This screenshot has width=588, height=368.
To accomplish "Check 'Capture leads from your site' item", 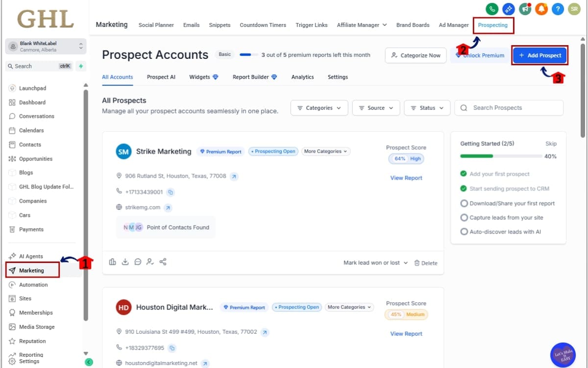I will [464, 217].
